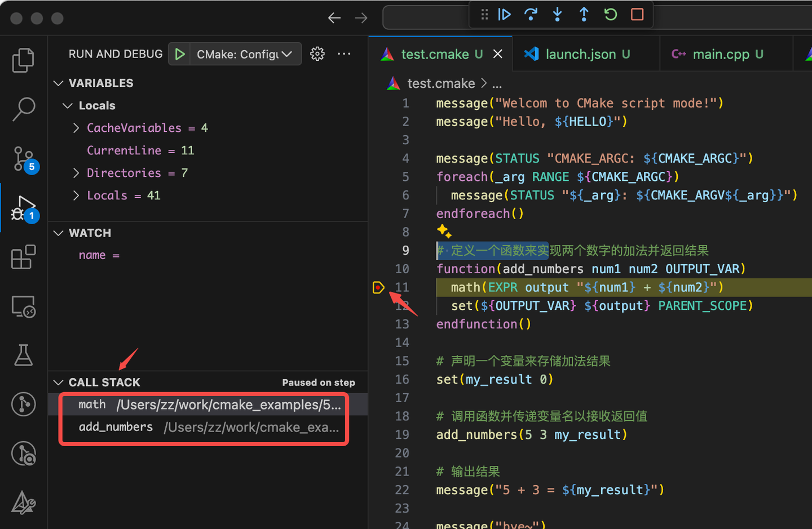Open the more actions ellipsis menu

[x=344, y=54]
